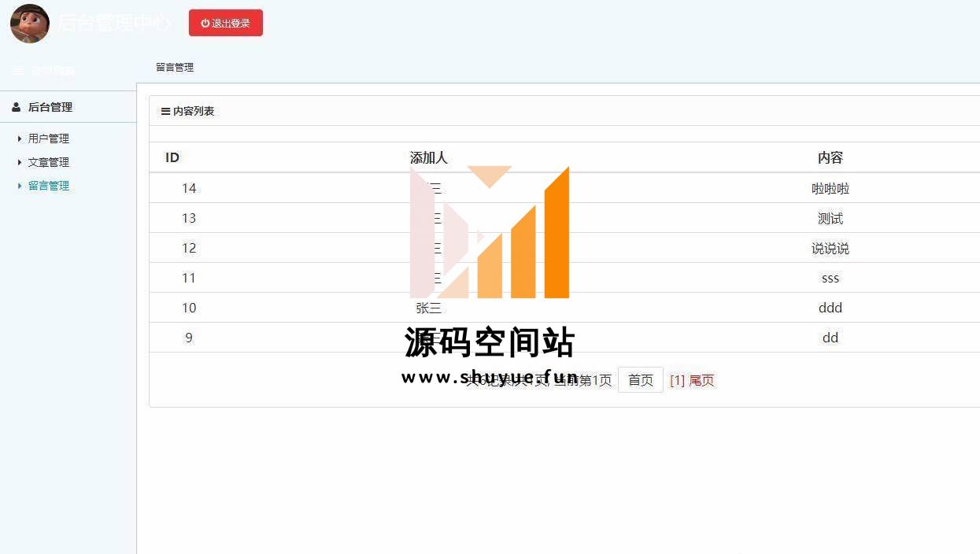The height and width of the screenshot is (554, 980).
Task: Click the 添加人 column header
Action: point(428,157)
